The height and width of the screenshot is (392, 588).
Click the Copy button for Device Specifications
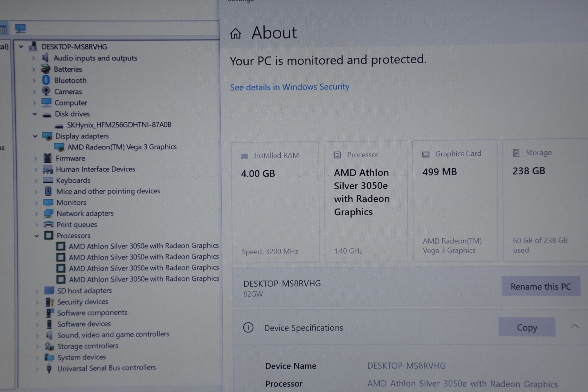pyautogui.click(x=527, y=327)
